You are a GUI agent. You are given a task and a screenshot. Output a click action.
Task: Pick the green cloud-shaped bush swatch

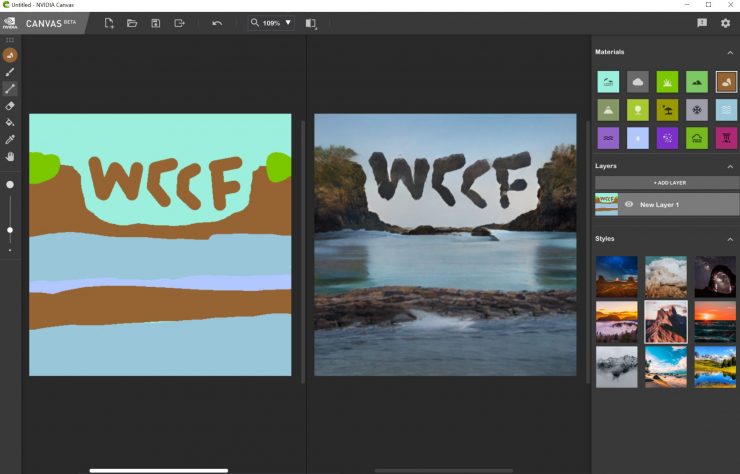697,138
